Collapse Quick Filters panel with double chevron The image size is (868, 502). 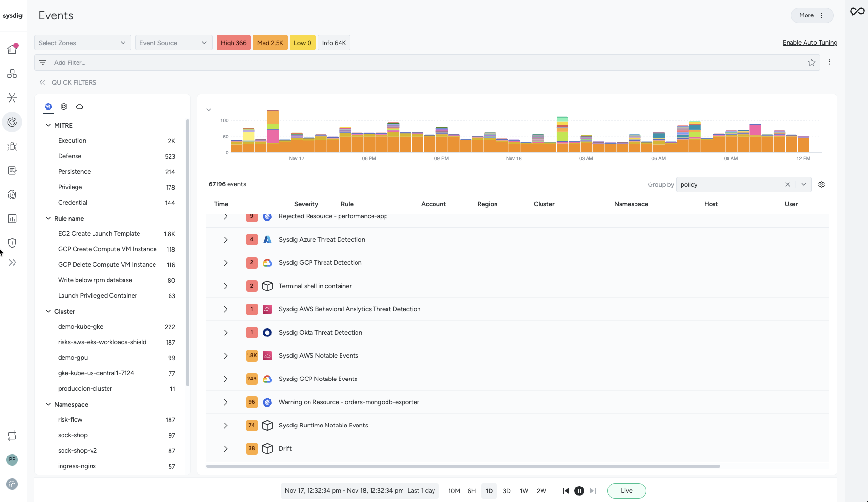42,82
